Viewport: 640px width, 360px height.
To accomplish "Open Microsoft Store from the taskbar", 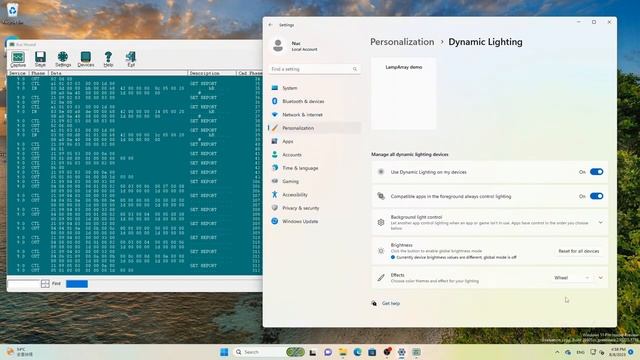I will click(372, 352).
